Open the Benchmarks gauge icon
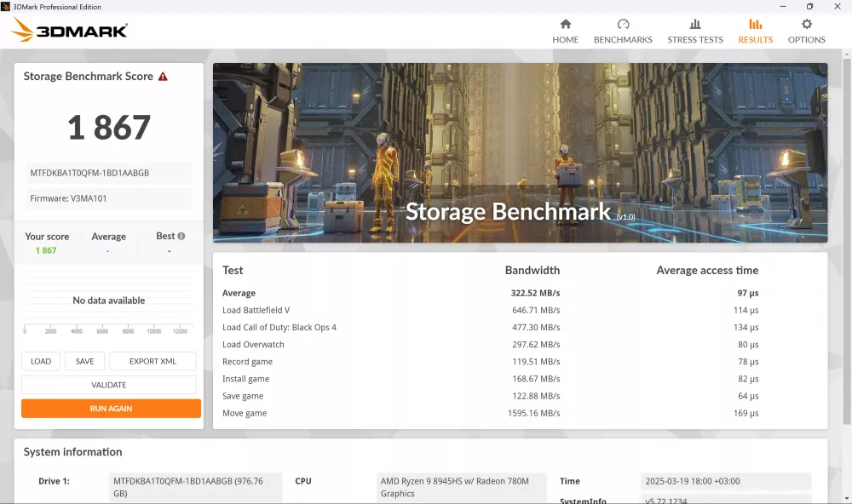This screenshot has width=852, height=504. pyautogui.click(x=623, y=24)
